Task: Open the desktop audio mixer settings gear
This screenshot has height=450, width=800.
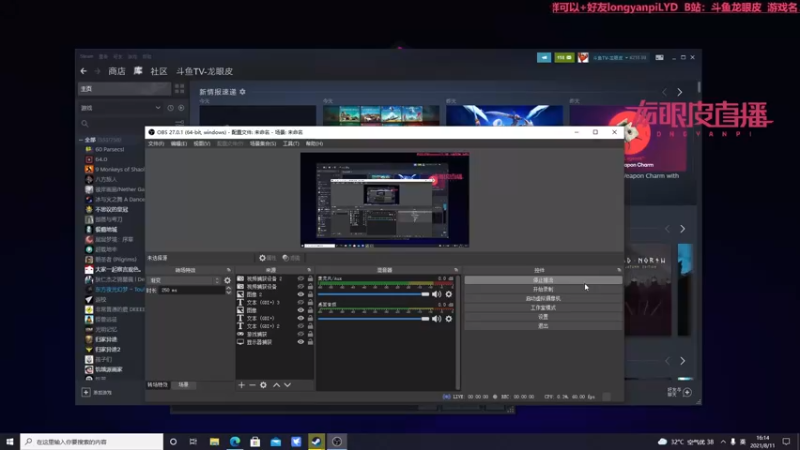Action: pos(448,319)
